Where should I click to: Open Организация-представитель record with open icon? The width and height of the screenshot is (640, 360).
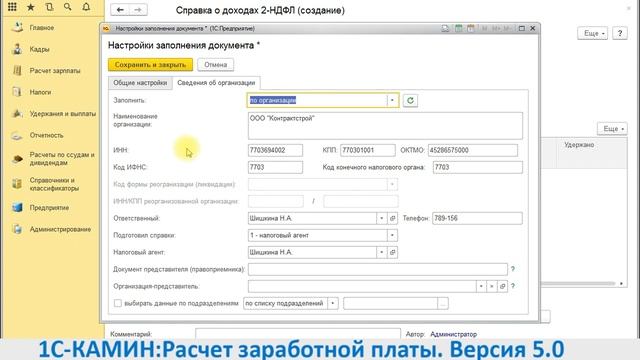[502, 287]
